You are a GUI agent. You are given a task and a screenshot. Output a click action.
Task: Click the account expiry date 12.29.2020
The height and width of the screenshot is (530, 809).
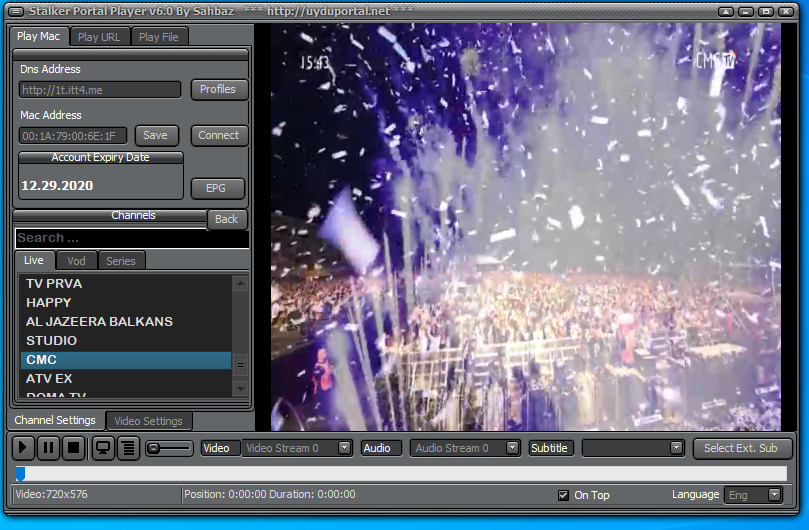(x=57, y=186)
